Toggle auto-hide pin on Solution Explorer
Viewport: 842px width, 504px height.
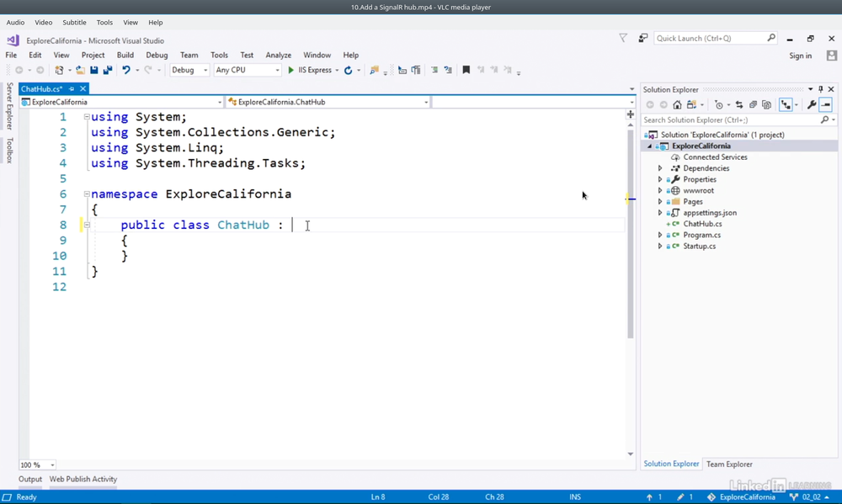pyautogui.click(x=821, y=89)
